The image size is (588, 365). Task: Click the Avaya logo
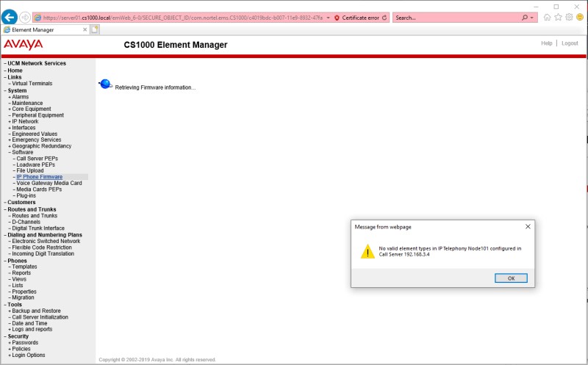(x=24, y=45)
